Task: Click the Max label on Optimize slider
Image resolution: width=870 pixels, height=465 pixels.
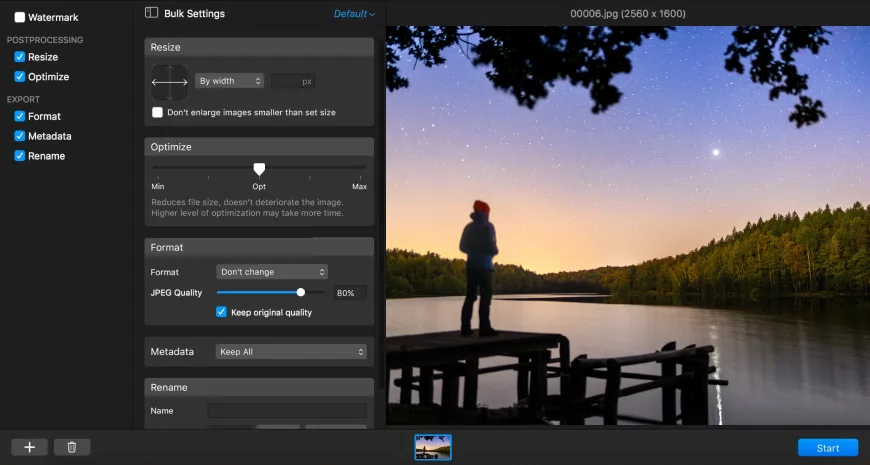Action: click(x=360, y=186)
